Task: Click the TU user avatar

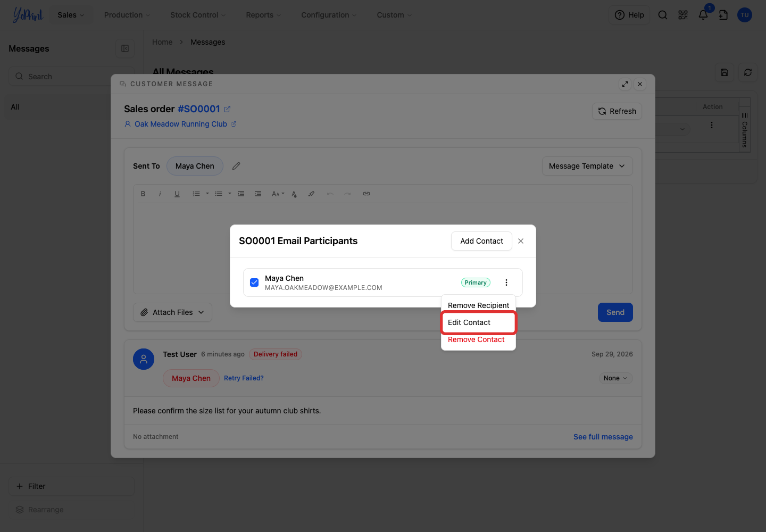Action: pos(745,15)
